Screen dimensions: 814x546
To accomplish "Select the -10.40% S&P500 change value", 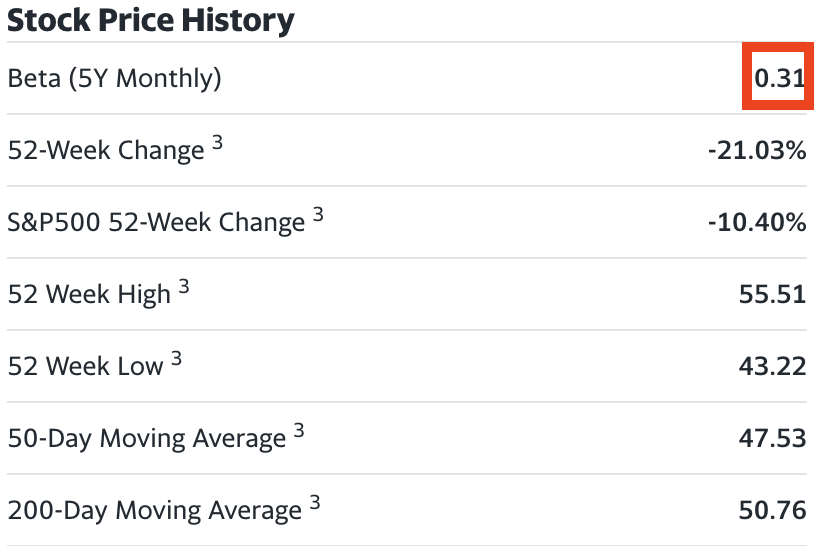I will (x=756, y=222).
